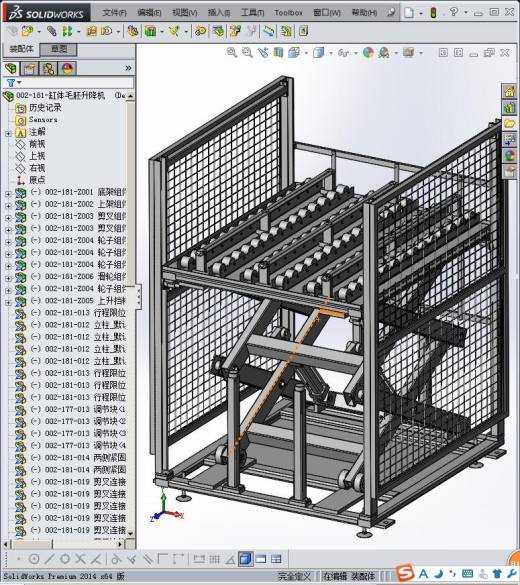Screen dimensions: 520x585
Task: Select Zoom to Area tool
Action: click(247, 53)
